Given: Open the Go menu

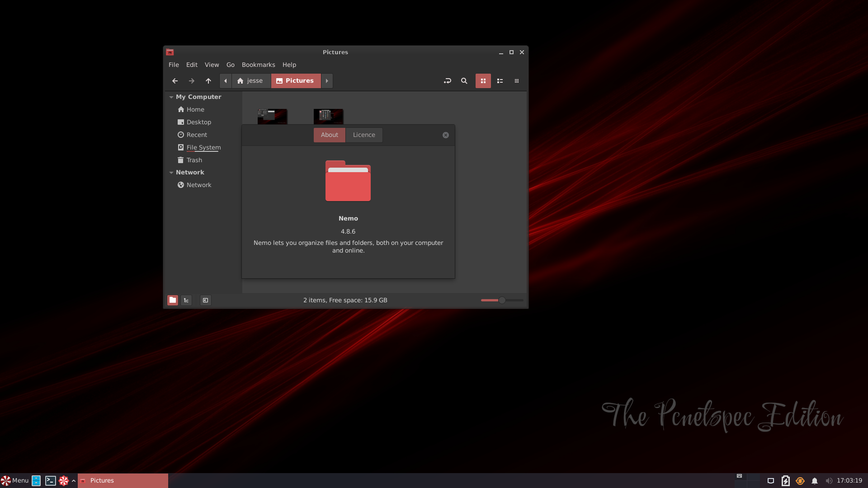Looking at the screenshot, I should click(x=231, y=65).
